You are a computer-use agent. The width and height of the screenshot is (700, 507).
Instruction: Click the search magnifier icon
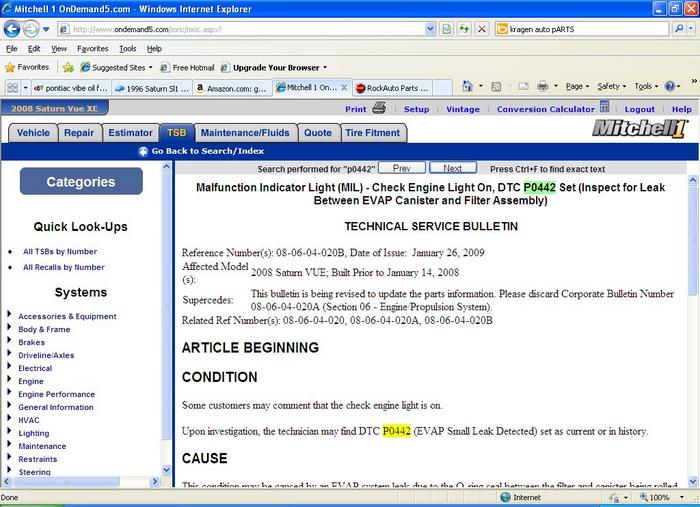click(x=679, y=29)
